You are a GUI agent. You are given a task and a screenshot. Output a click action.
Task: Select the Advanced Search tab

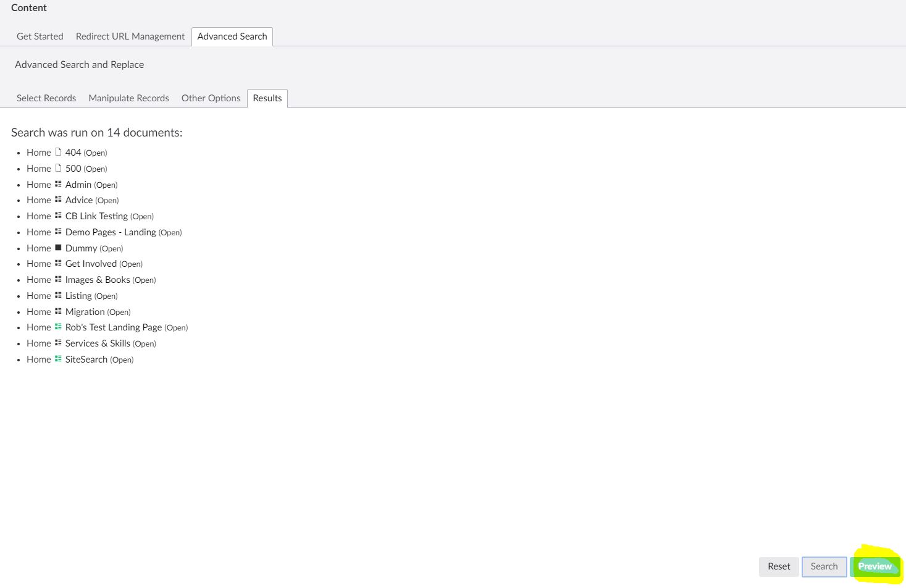tap(232, 36)
